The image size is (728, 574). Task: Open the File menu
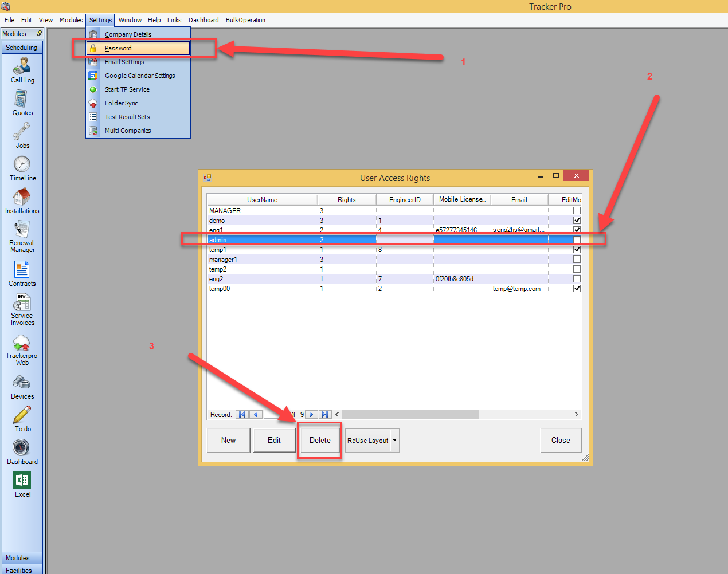pos(9,20)
